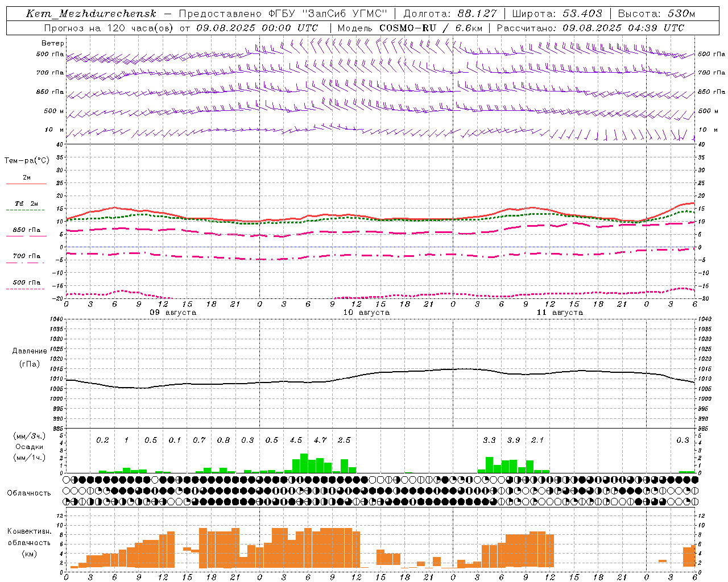This screenshot has width=728, height=582.
Task: Click the precipitation total value 0.8
Action: (x=224, y=440)
